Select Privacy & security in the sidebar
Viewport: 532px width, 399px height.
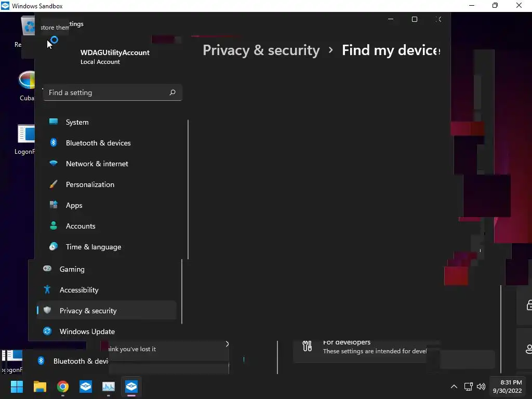106,311
